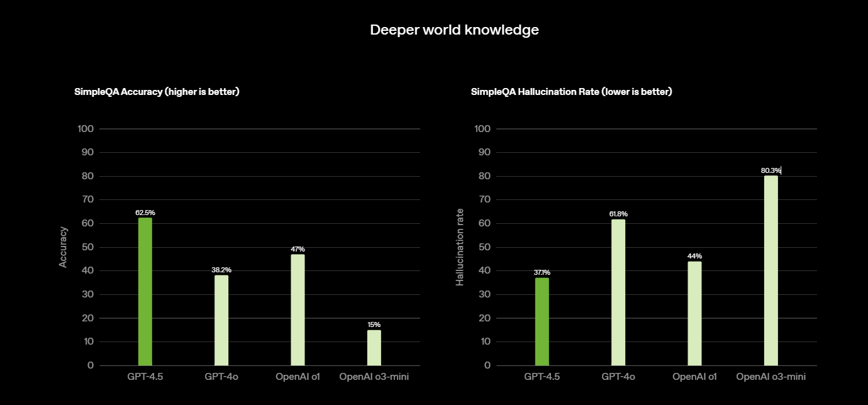
Task: Select OpenAI o3-mini bar in Accuracy chart
Action: 374,348
